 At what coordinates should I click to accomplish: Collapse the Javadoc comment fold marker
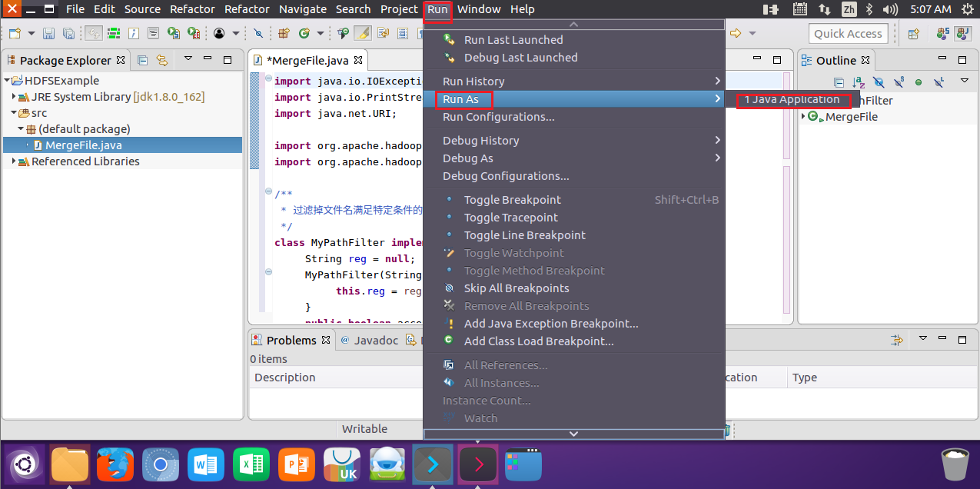(x=268, y=191)
